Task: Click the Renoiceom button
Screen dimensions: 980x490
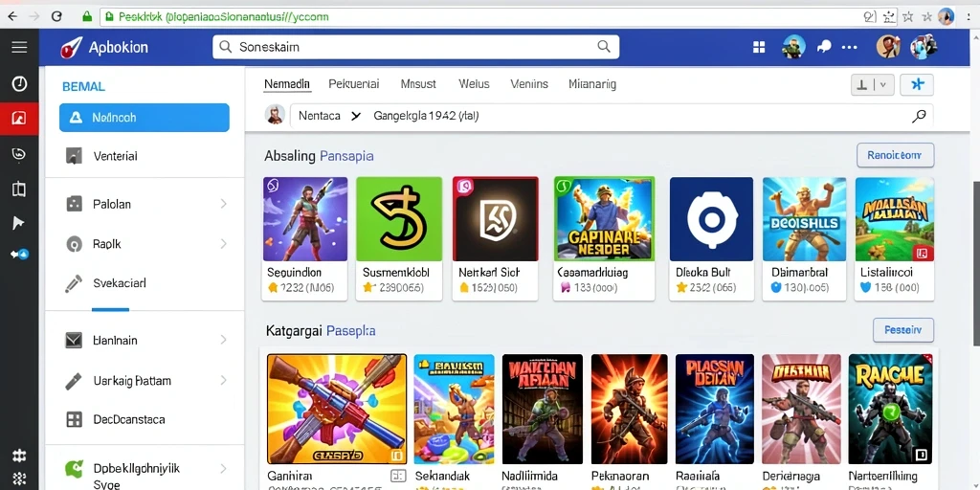Action: pos(895,155)
